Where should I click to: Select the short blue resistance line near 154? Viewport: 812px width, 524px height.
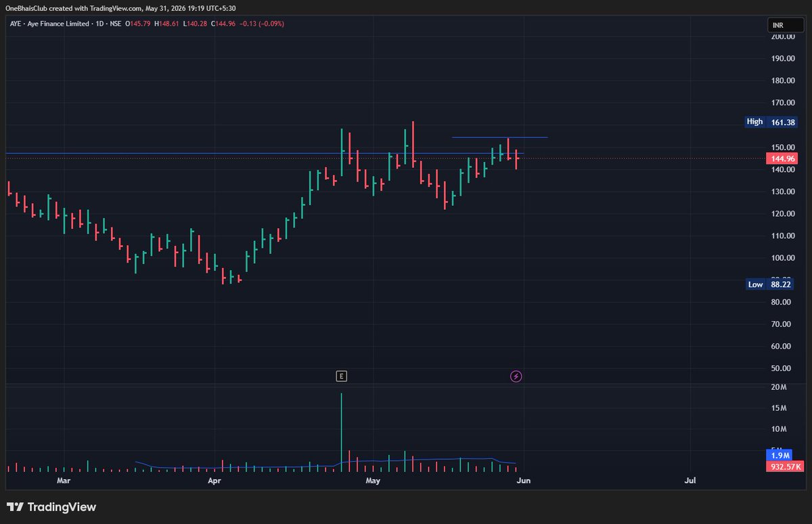click(499, 137)
